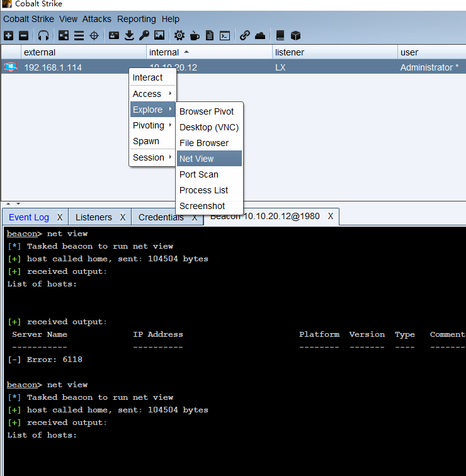Sort by the internal column header
Image resolution: width=466 pixels, height=476 pixels.
click(209, 52)
